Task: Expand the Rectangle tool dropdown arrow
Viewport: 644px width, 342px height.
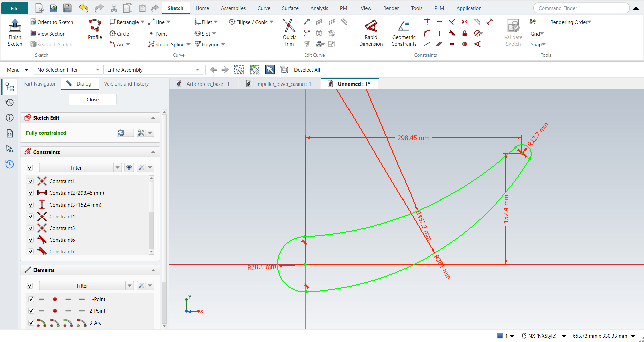Action: (x=142, y=22)
